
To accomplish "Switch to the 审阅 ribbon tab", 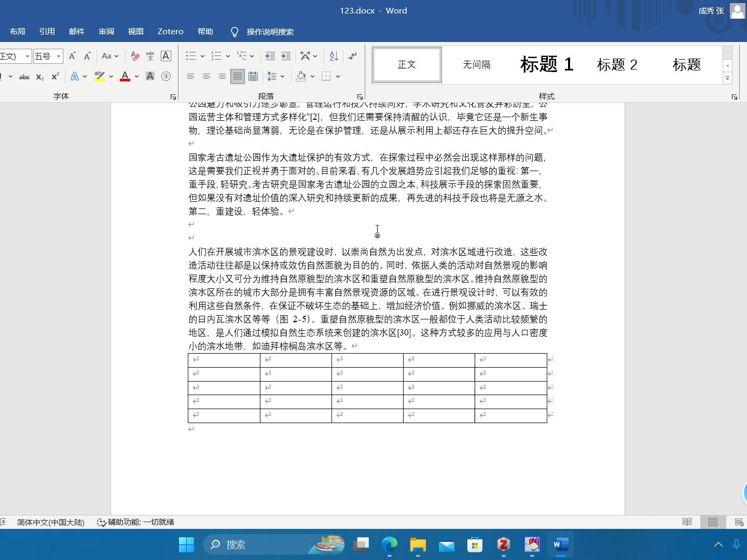I will (106, 31).
